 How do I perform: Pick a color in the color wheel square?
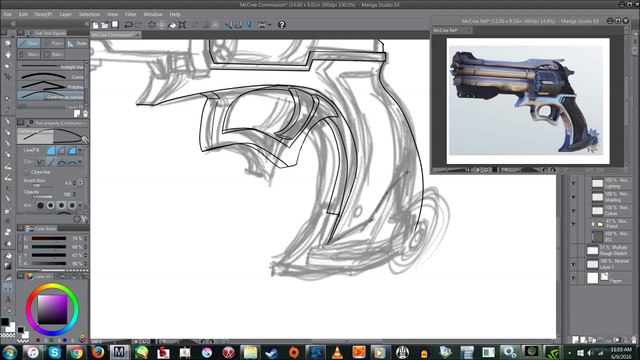point(52,309)
